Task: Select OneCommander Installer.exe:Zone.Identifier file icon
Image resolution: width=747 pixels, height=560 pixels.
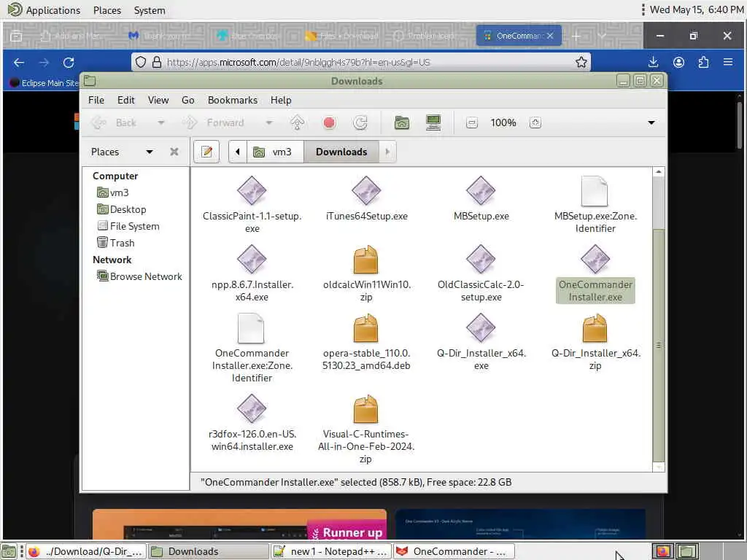Action: (x=251, y=328)
